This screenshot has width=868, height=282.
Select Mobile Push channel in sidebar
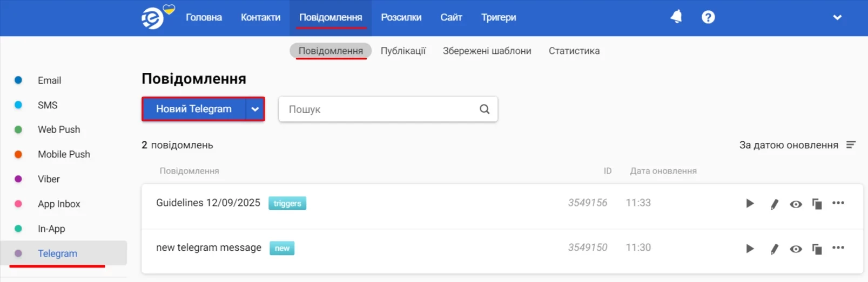tap(64, 154)
